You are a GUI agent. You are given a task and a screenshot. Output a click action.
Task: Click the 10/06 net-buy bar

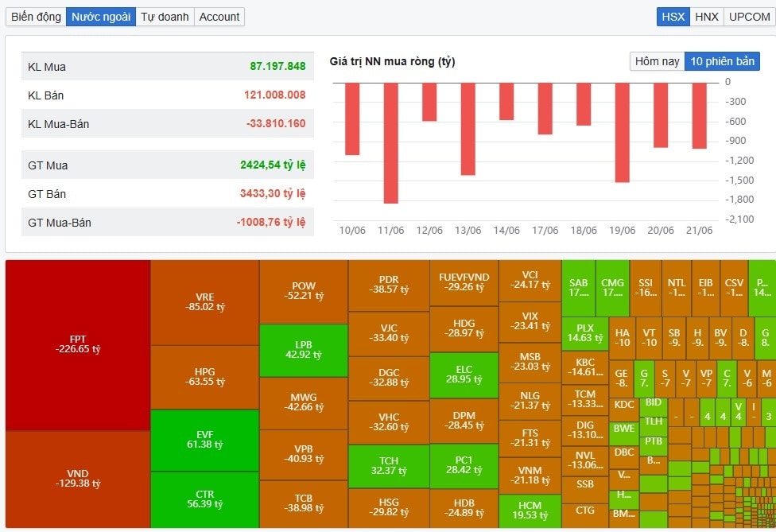click(x=352, y=118)
